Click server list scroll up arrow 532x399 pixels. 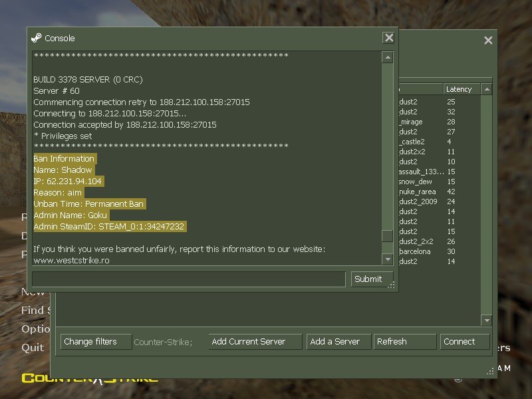[487, 89]
